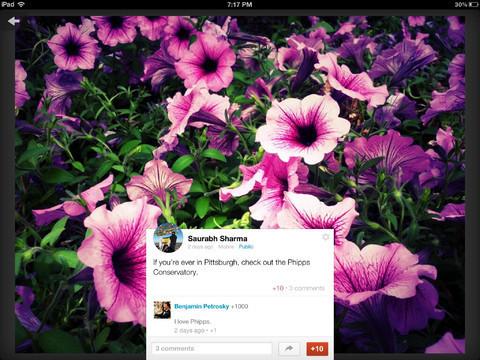Tap the back arrow to leave photo
Image resolution: width=480 pixels, height=360 pixels.
point(14,21)
